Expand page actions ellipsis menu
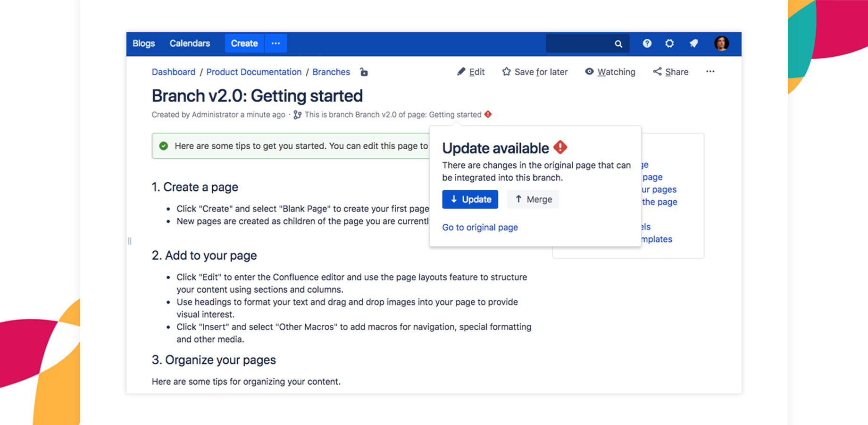Image resolution: width=868 pixels, height=425 pixels. coord(710,72)
